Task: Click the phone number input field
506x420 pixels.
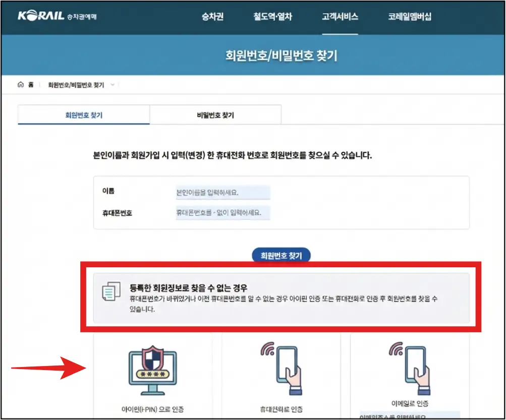Action: click(x=222, y=212)
